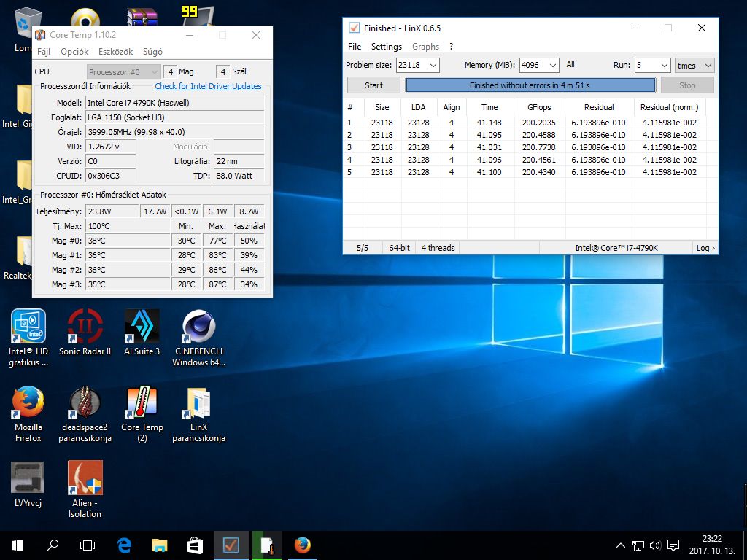Viewport: 747px width, 560px height.
Task: Open the LVYrvcj desktop icon
Action: (x=28, y=484)
